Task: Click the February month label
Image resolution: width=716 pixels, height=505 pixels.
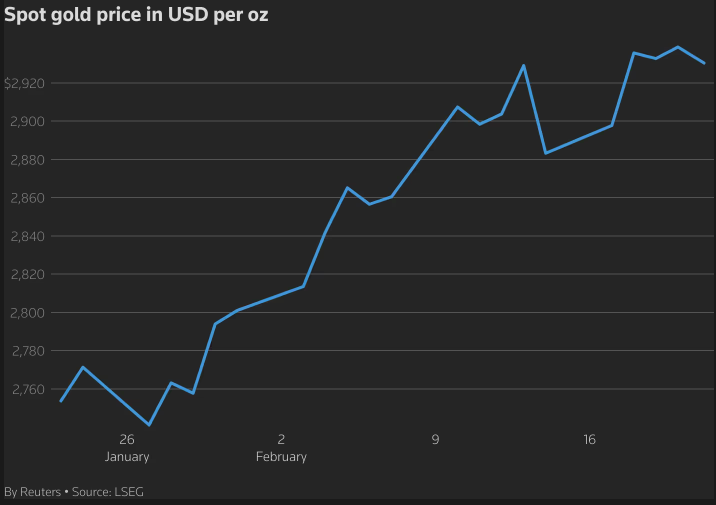Action: (281, 457)
